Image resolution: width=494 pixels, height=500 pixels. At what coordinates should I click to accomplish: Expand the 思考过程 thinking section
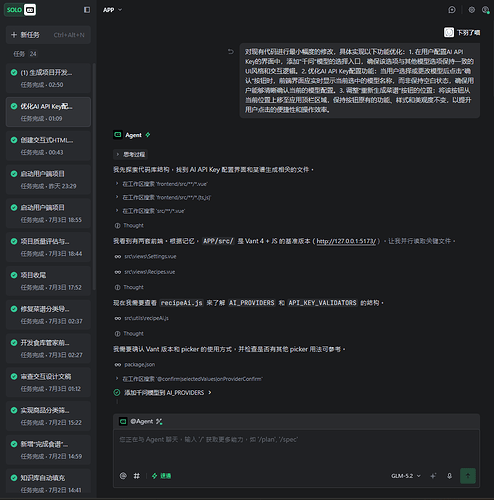point(130,154)
